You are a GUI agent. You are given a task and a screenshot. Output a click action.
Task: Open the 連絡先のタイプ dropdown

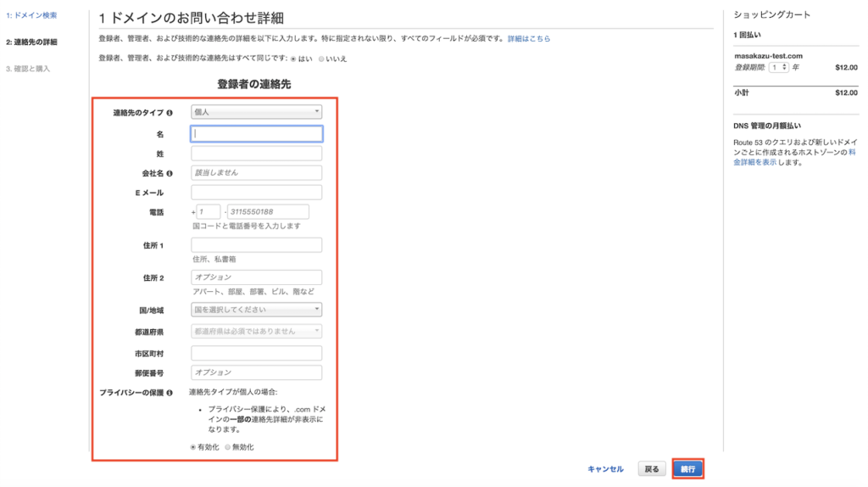tap(256, 112)
